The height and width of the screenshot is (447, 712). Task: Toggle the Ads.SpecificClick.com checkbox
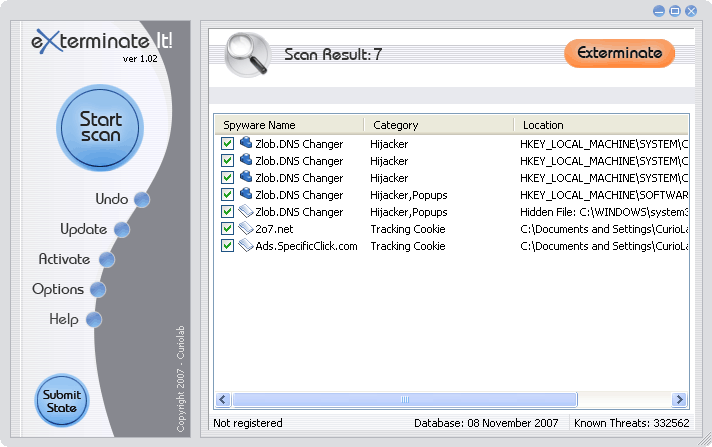click(x=228, y=246)
